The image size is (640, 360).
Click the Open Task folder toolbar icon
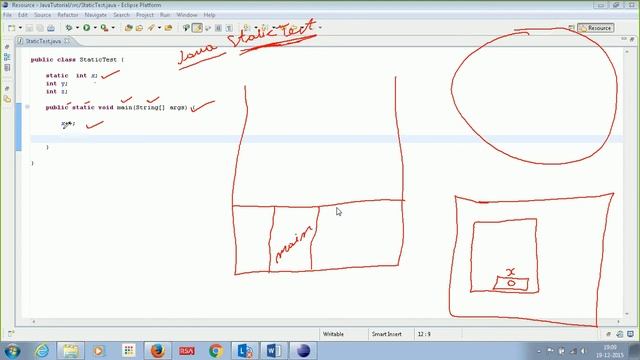tap(168, 28)
